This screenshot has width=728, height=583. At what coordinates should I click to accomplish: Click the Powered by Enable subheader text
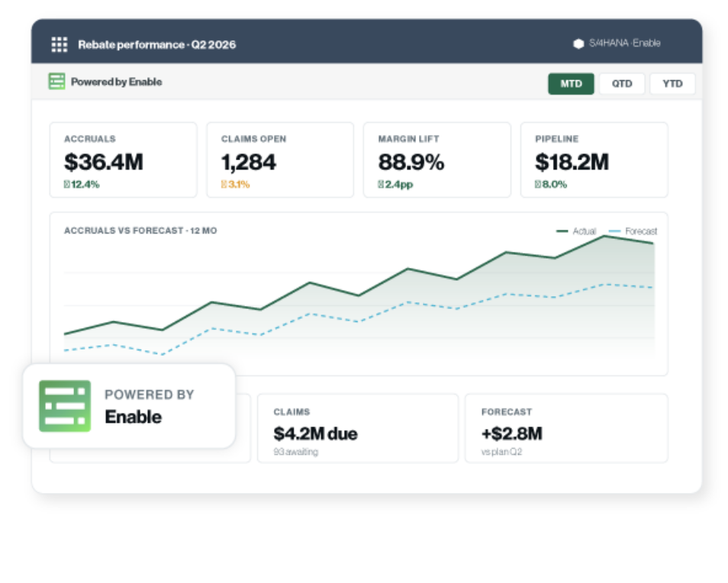click(x=117, y=82)
